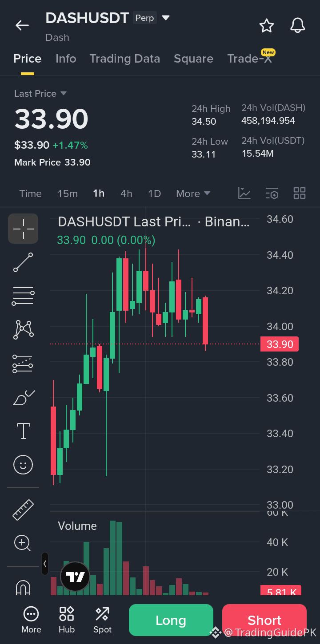Image resolution: width=320 pixels, height=644 pixels.
Task: Click the 33.90 current price label on axis
Action: click(280, 344)
